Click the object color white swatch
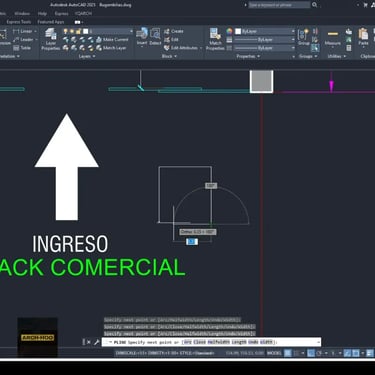Screen dimensions: 375x375 click(238, 31)
